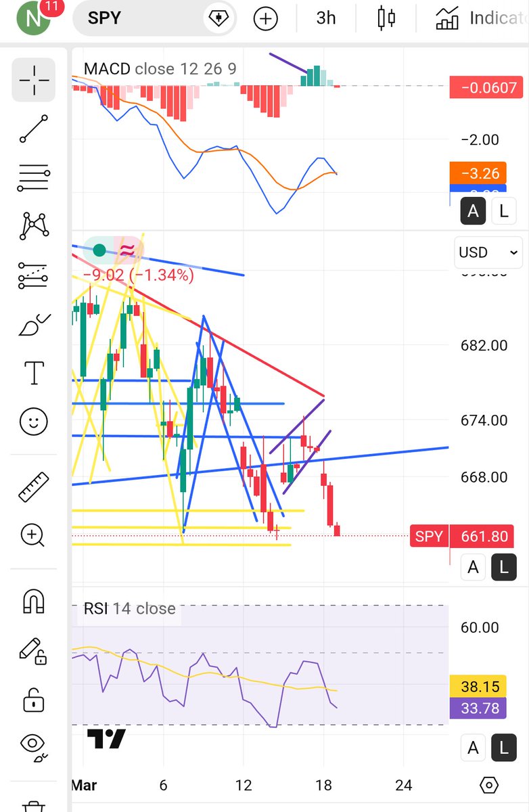This screenshot has width=529, height=812.
Task: Select the XABCD pattern tool
Action: (34, 226)
